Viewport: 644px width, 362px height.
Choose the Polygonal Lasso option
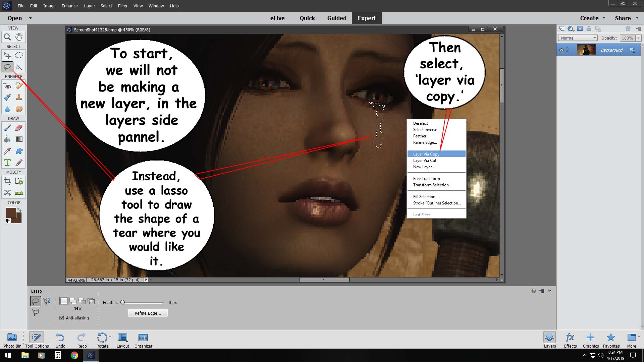36,312
